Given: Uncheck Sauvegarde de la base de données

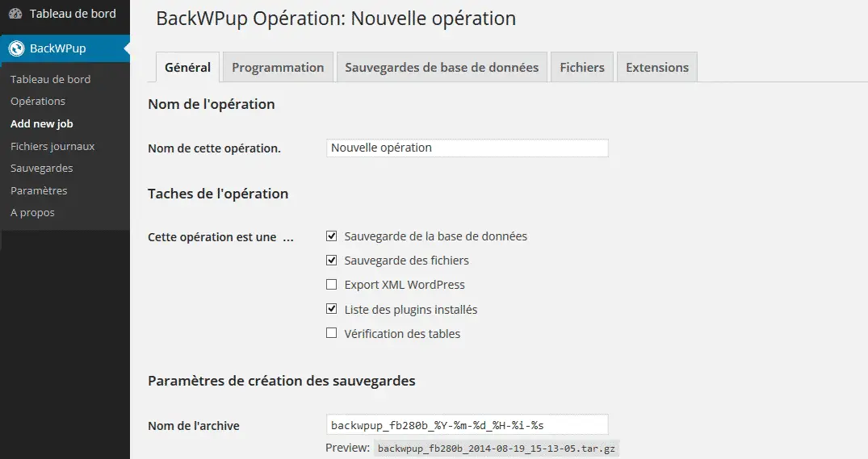Looking at the screenshot, I should tap(332, 236).
